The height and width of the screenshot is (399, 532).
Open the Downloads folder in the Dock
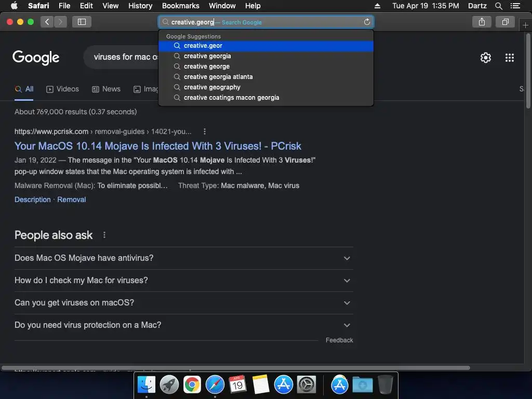(362, 384)
